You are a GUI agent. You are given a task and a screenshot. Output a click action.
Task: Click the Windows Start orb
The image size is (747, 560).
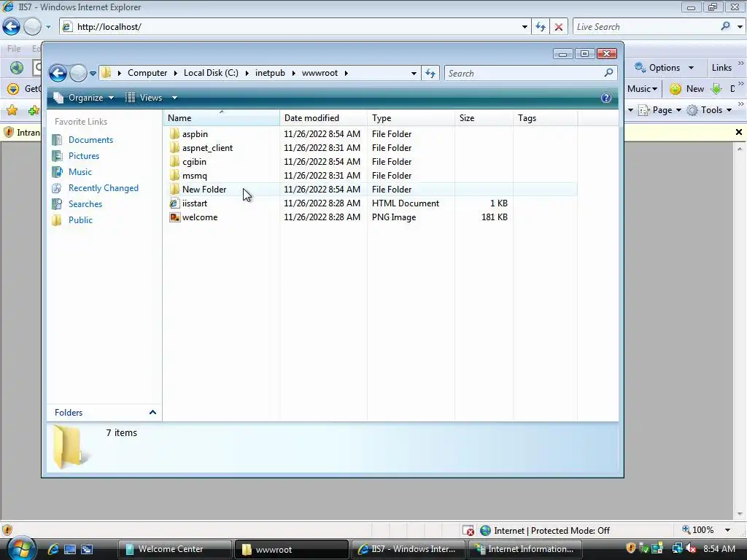pos(20,548)
